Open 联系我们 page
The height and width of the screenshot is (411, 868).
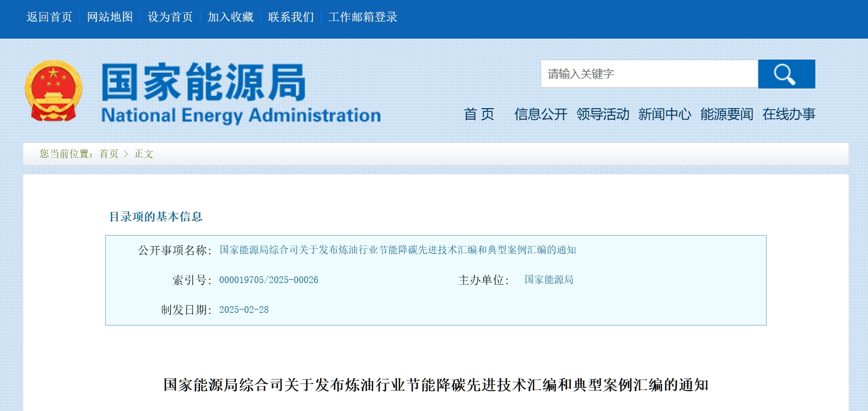[x=291, y=17]
